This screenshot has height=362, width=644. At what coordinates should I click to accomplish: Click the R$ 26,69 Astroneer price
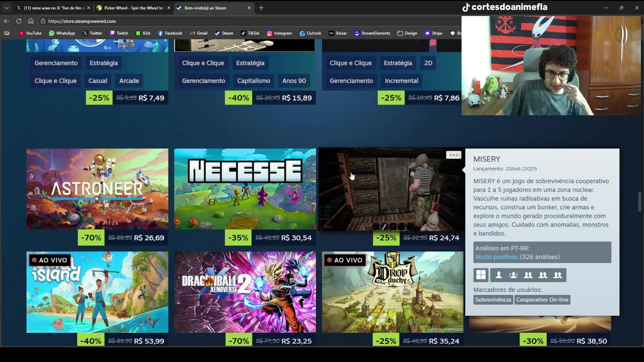tap(149, 238)
